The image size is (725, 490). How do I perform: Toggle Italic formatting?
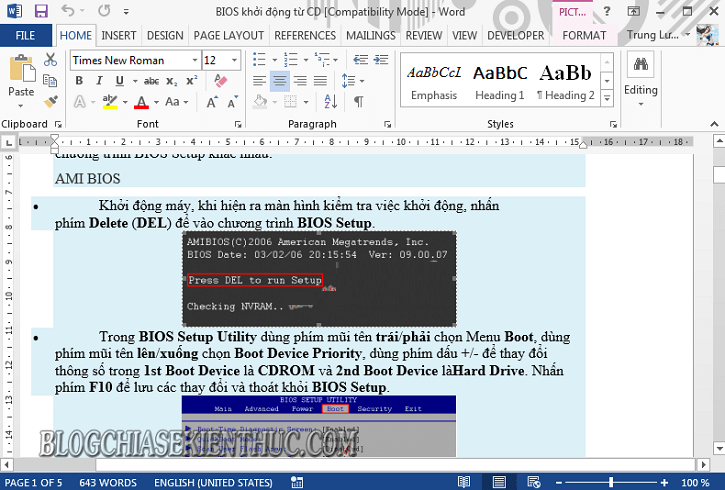[99, 81]
